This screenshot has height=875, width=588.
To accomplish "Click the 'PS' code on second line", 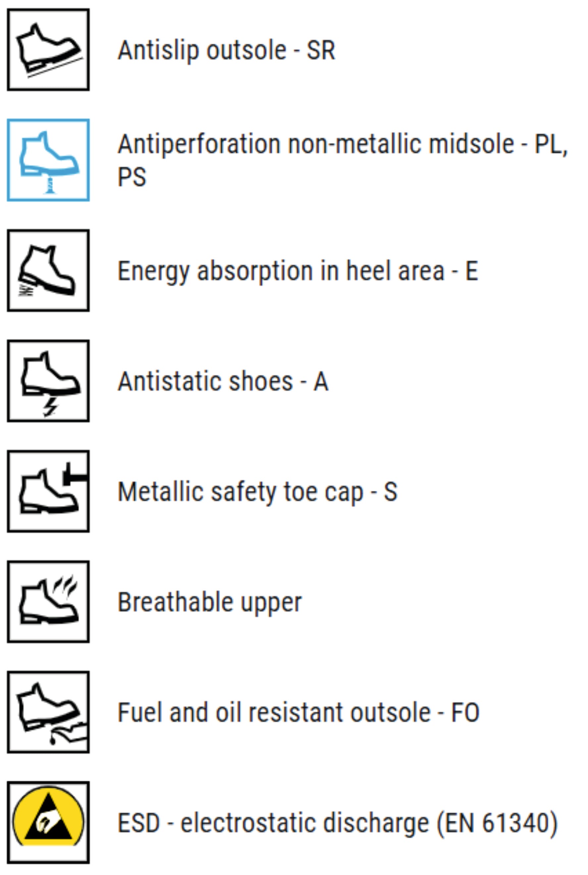I will pyautogui.click(x=132, y=177).
